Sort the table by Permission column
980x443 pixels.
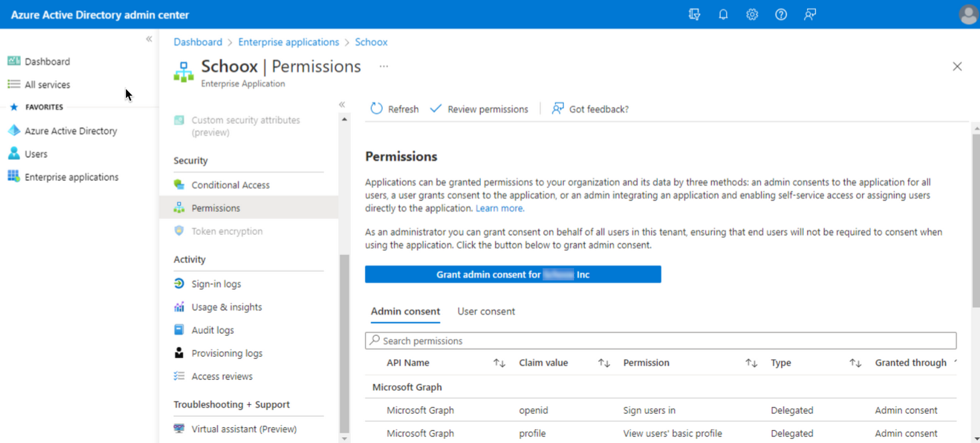751,363
